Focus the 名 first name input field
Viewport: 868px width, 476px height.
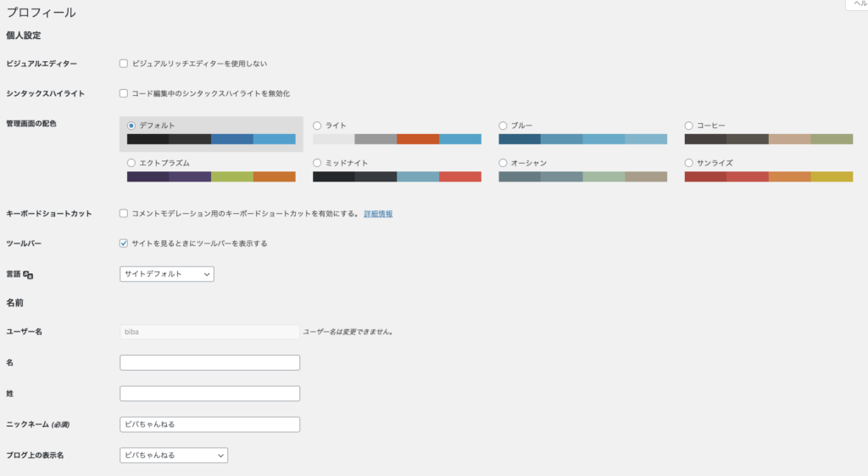(x=210, y=362)
